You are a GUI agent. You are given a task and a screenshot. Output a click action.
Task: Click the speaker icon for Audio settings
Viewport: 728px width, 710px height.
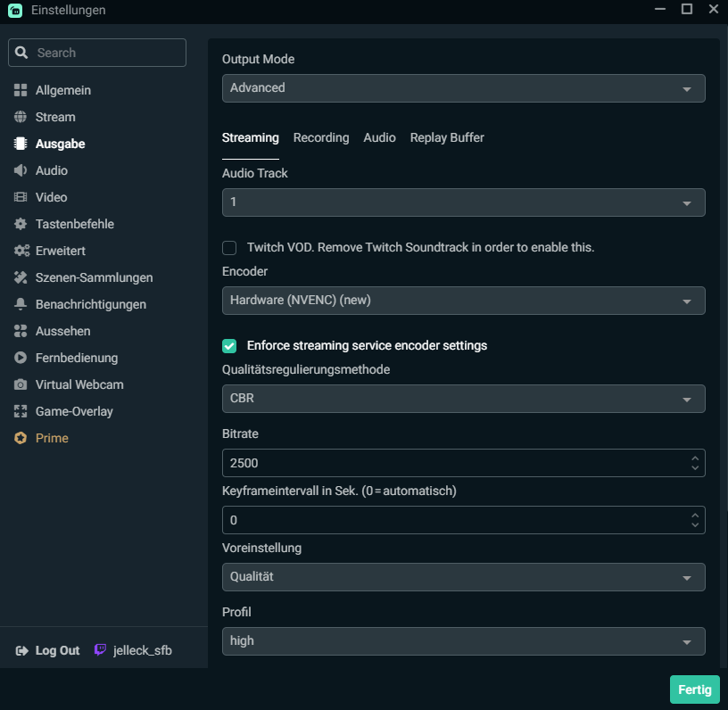coord(21,170)
